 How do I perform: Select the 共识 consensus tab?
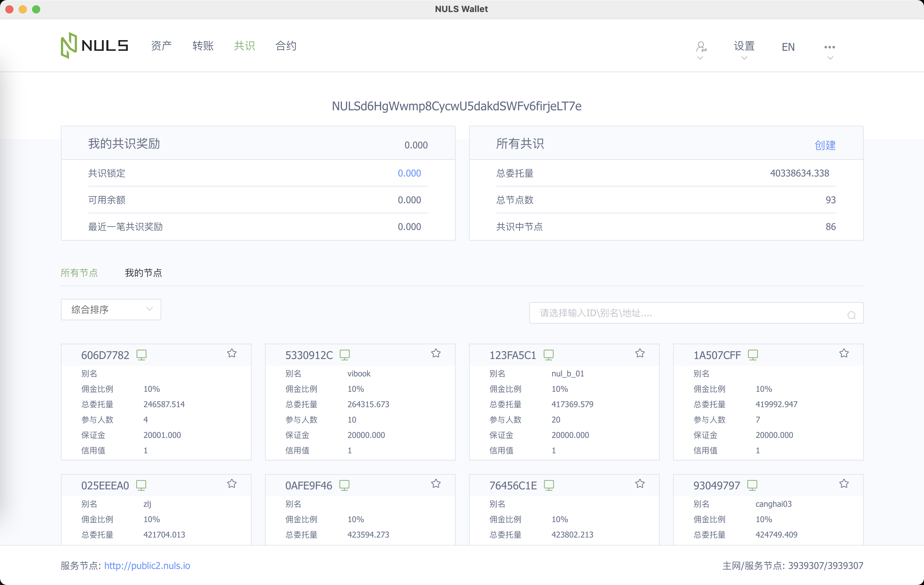[x=245, y=46]
